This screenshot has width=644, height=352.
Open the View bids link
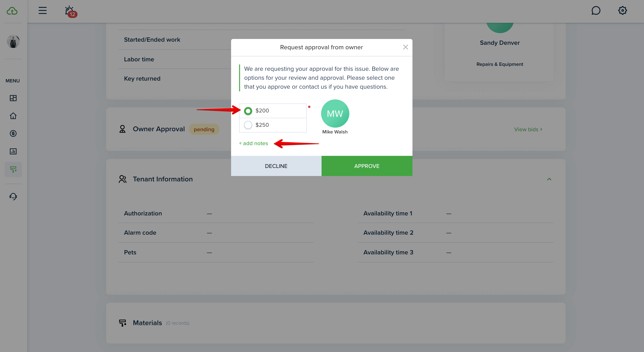click(528, 129)
